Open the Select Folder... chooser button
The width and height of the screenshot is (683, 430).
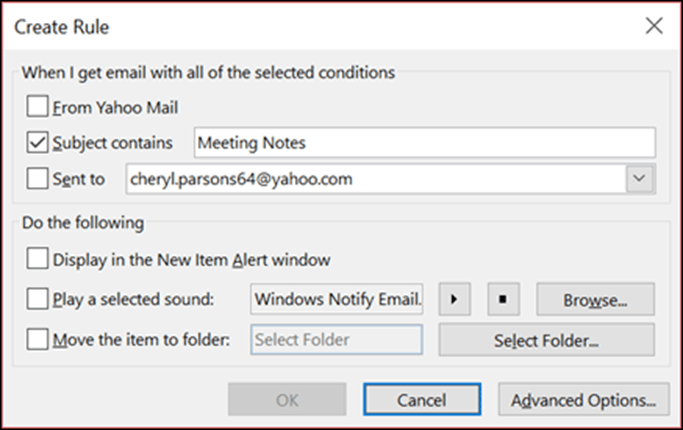[546, 340]
